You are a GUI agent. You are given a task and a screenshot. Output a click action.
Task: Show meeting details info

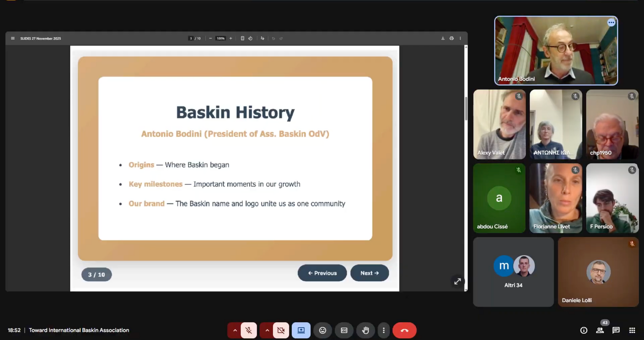point(584,330)
